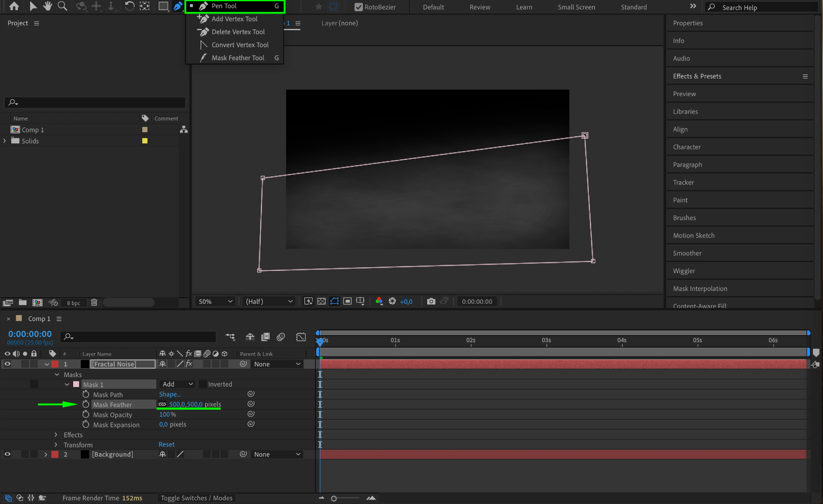Select the Rectangle shape tool
The width and height of the screenshot is (823, 504).
point(163,6)
